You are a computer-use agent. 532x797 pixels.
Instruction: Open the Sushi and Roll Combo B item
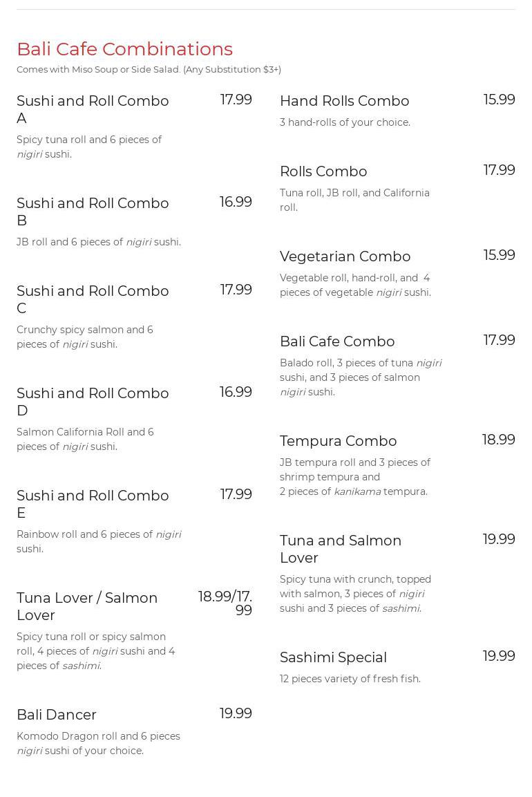click(x=93, y=212)
